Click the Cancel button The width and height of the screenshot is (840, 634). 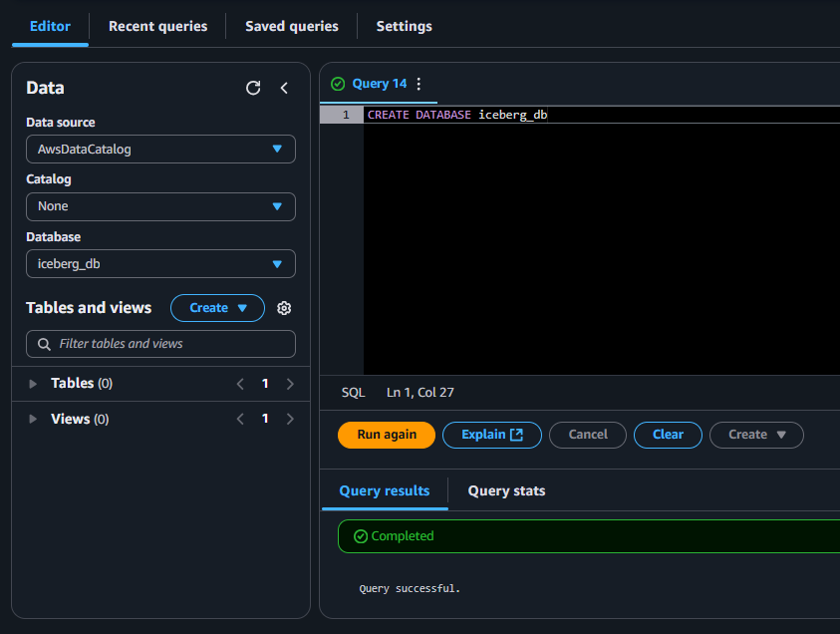coord(588,435)
